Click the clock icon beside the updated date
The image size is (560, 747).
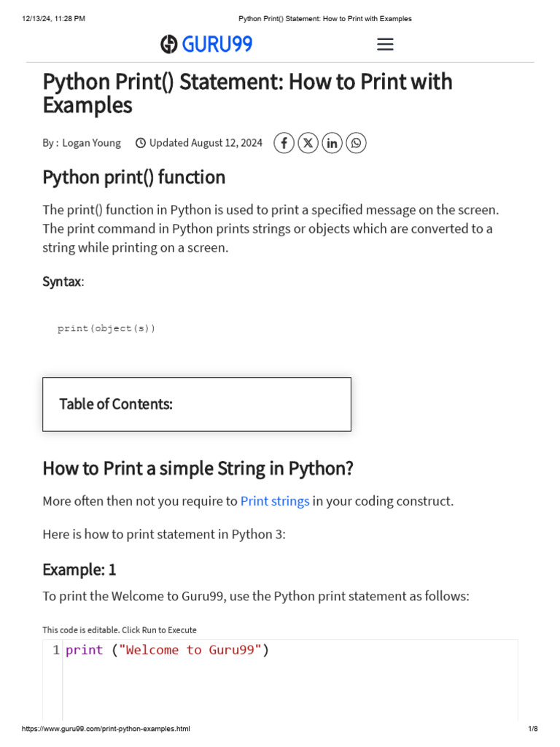pyautogui.click(x=141, y=143)
